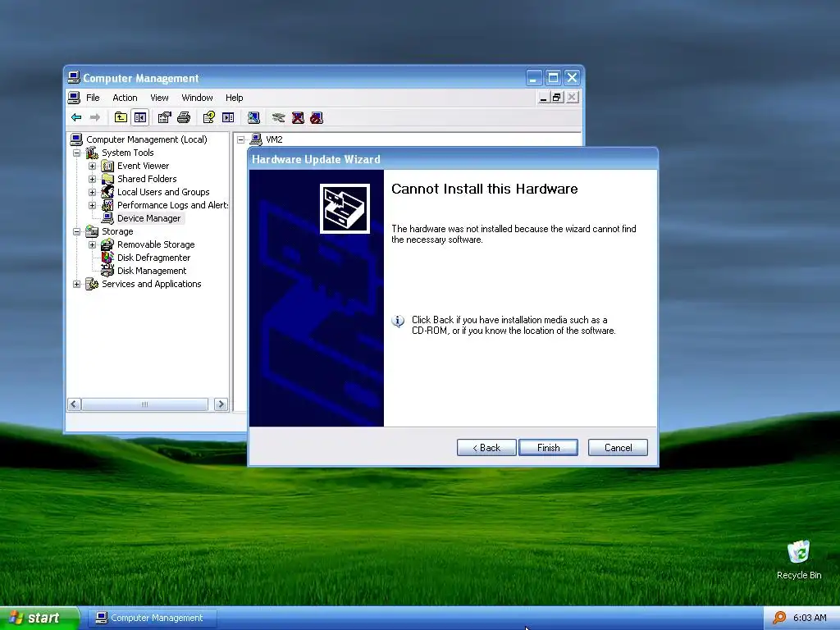Image resolution: width=840 pixels, height=630 pixels.
Task: Open the Window menu
Action: click(197, 98)
